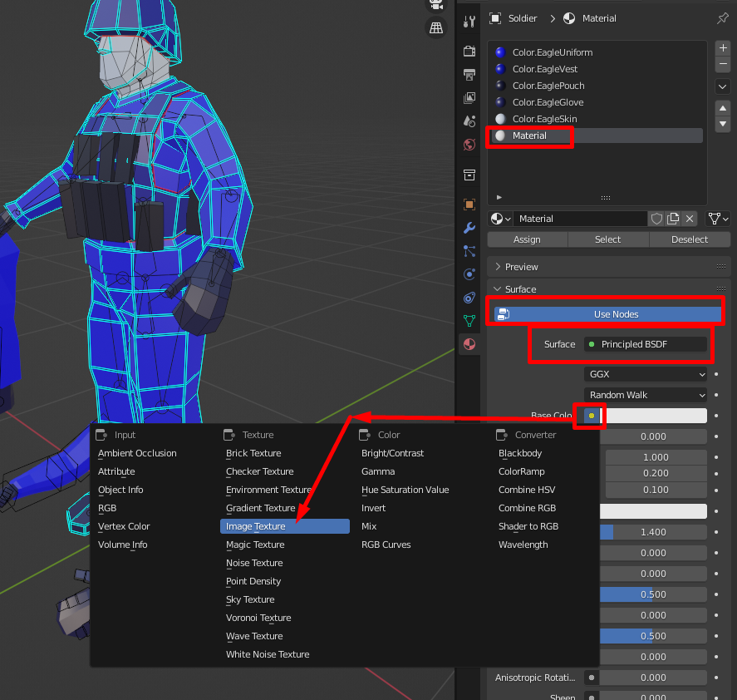Image resolution: width=737 pixels, height=700 pixels.
Task: Select Image Texture from menu
Action: click(x=285, y=526)
